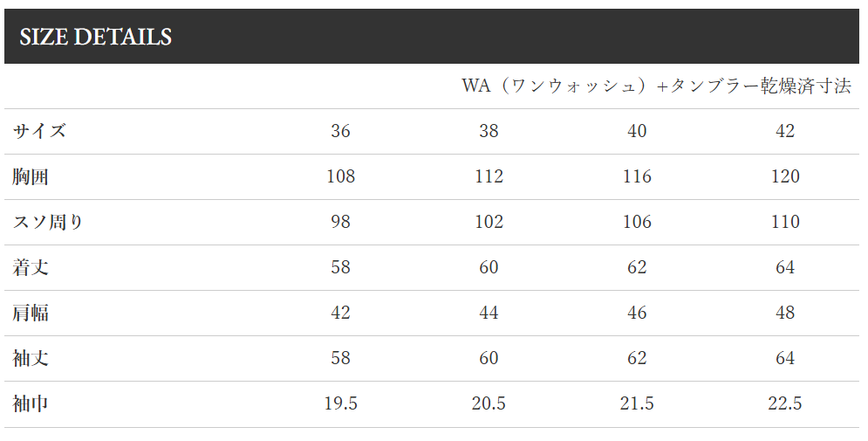This screenshot has height=441, width=868.
Task: Select the 胸囲 value 120
Action: pos(785,177)
